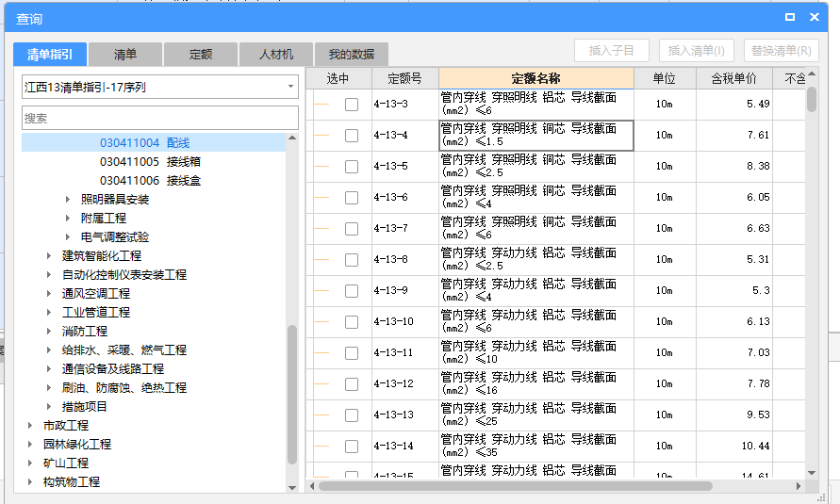The height and width of the screenshot is (504, 840).
Task: Expand 电气调整试验 in the tree
Action: pyautogui.click(x=68, y=237)
